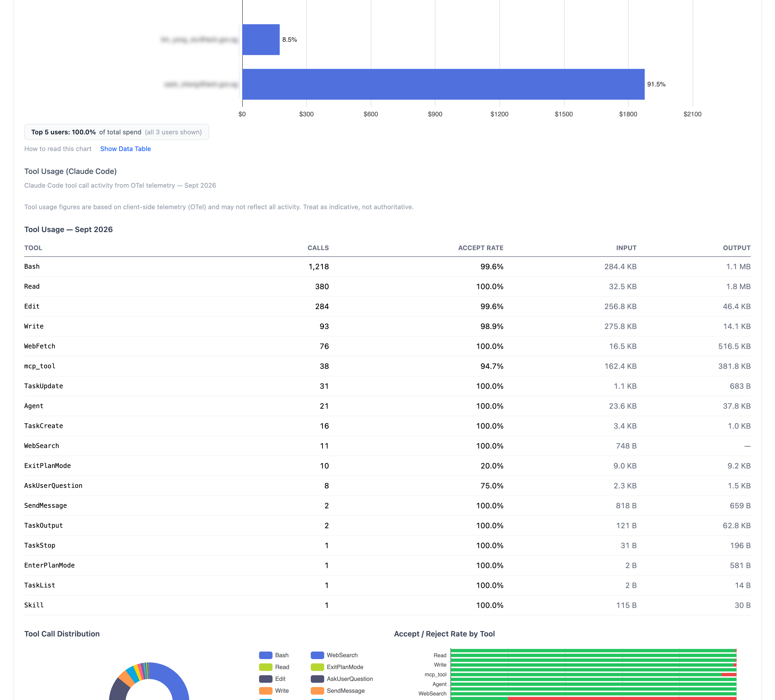775x700 pixels.
Task: Click the 284.4 KB input value
Action: [x=621, y=267]
